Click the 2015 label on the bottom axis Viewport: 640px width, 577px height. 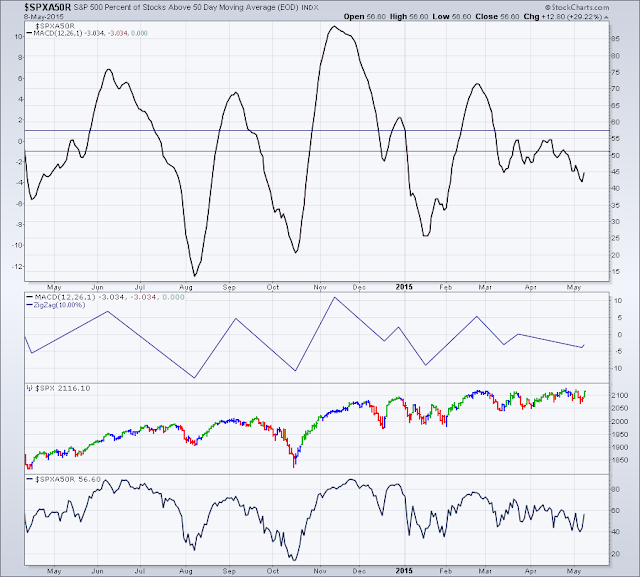[404, 571]
